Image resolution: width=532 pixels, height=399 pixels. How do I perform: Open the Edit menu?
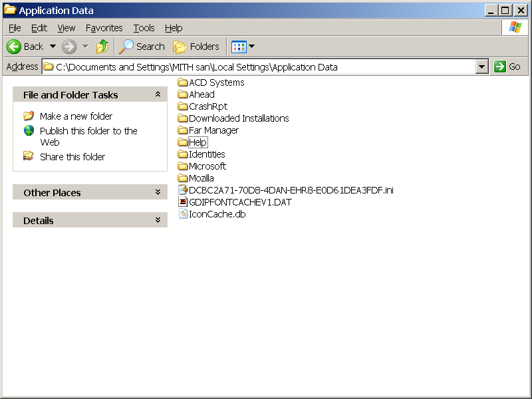point(39,28)
